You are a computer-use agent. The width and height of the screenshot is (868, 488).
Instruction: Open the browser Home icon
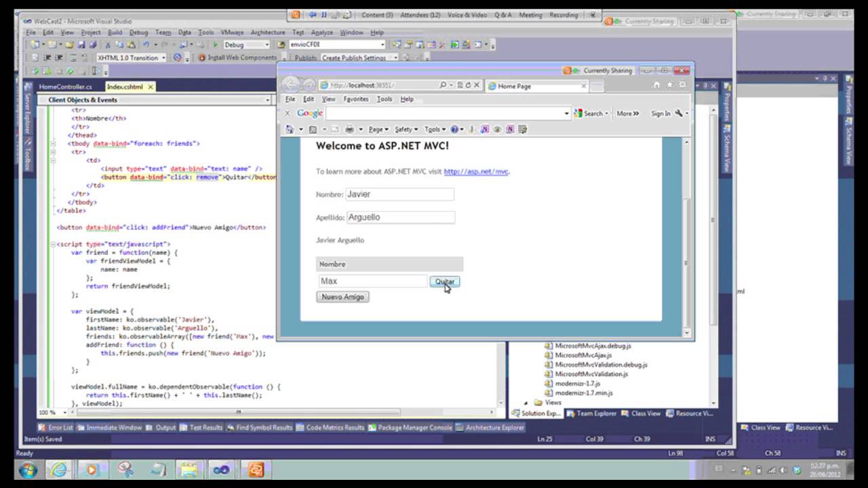click(x=656, y=85)
